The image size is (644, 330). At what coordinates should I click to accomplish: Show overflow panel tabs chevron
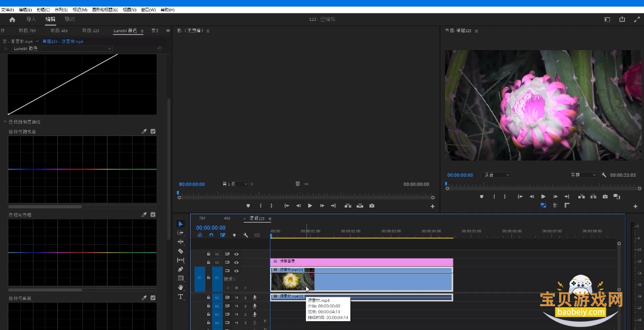(167, 31)
